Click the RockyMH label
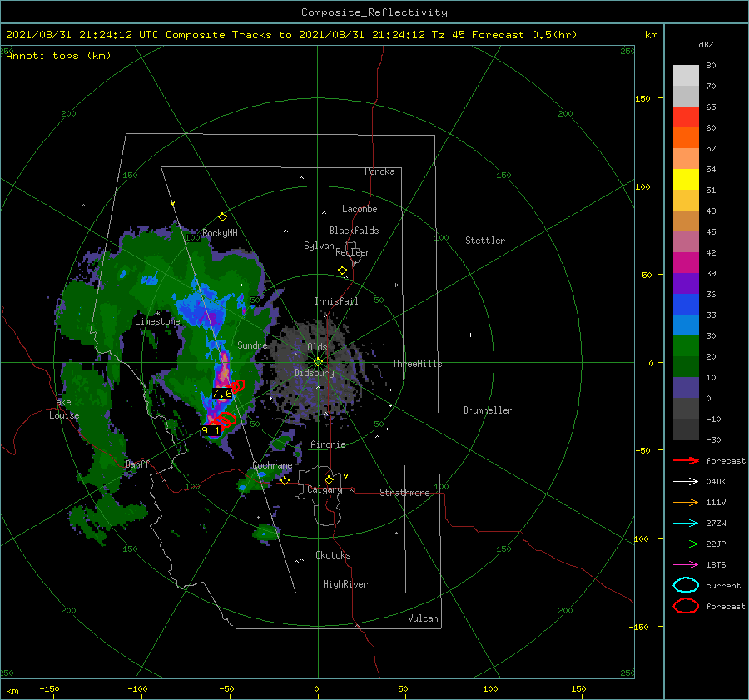 tap(220, 233)
